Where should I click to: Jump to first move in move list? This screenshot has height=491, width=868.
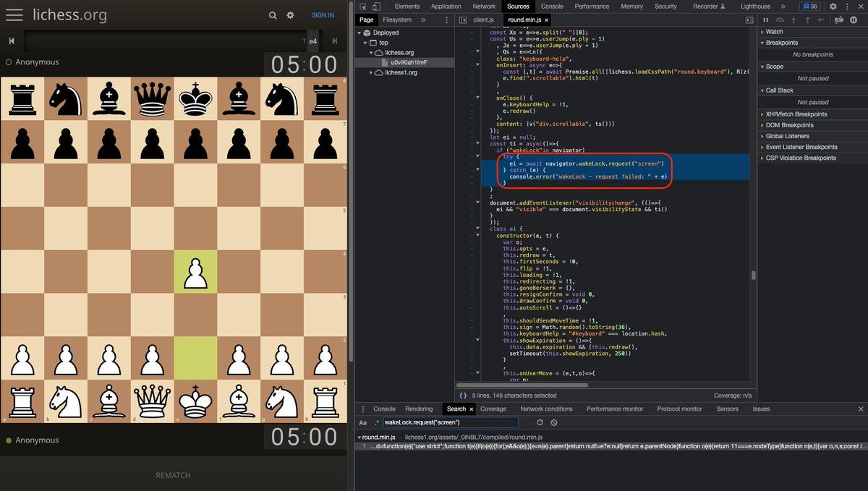12,42
